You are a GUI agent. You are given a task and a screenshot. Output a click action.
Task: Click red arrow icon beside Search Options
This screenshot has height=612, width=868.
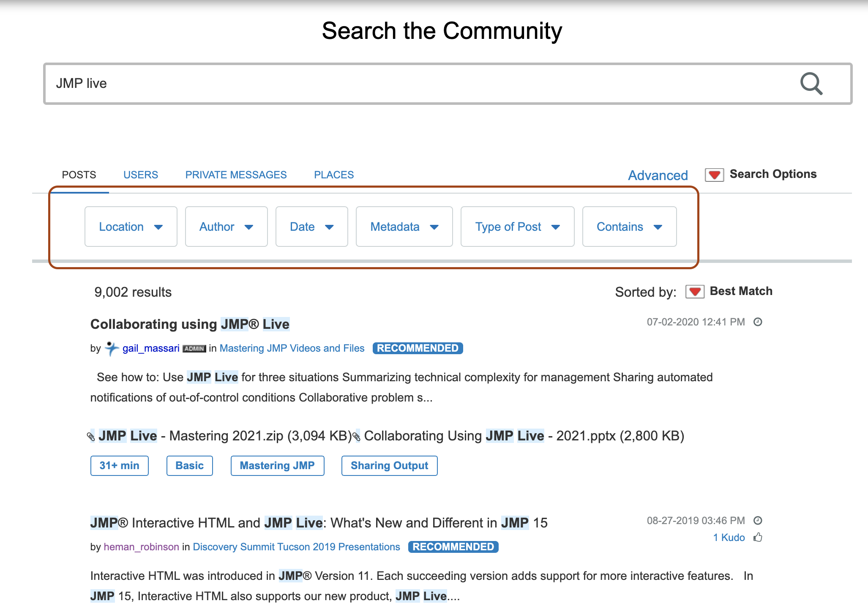click(714, 175)
